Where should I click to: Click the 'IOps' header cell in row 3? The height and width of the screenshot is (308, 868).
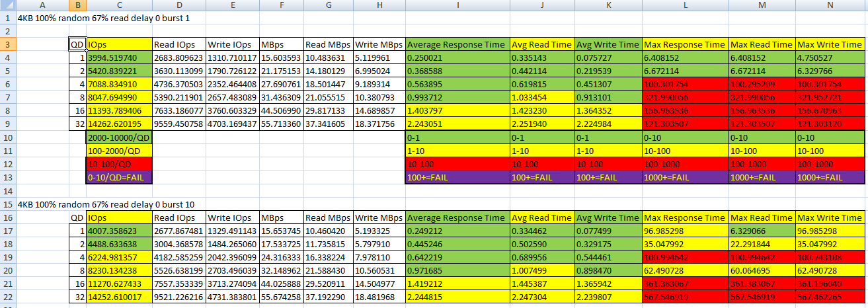point(119,44)
